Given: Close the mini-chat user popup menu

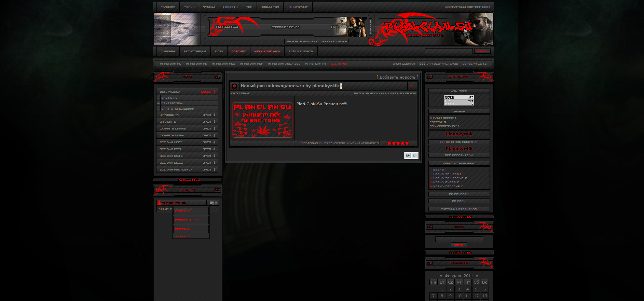Looking at the screenshot, I should pyautogui.click(x=182, y=236).
